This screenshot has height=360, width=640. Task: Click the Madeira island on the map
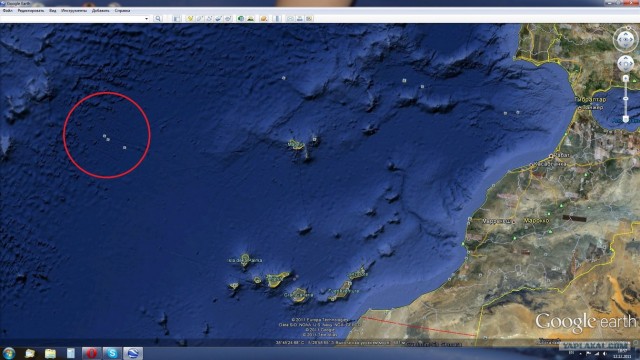tap(295, 144)
